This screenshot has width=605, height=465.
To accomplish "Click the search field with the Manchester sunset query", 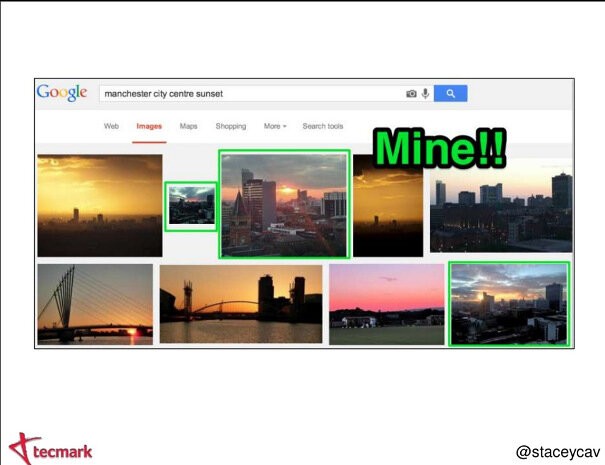I will click(266, 94).
